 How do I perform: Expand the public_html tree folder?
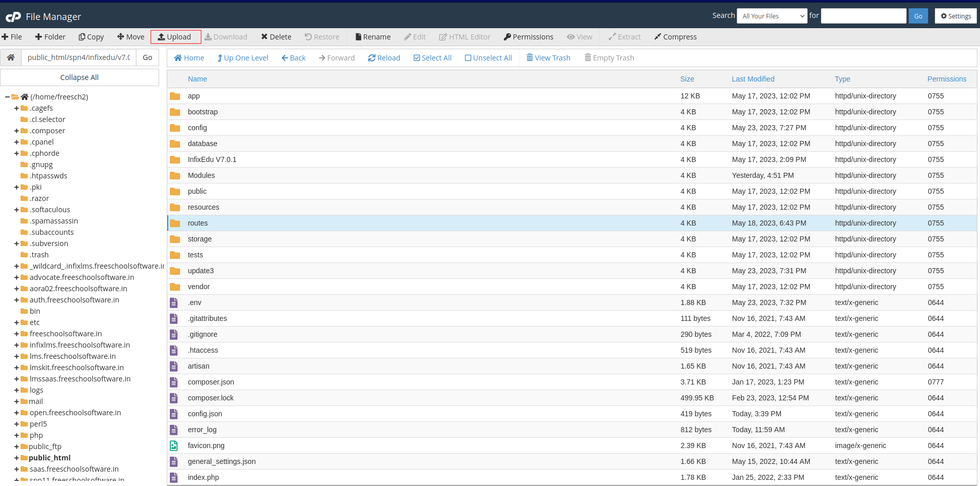pyautogui.click(x=16, y=458)
